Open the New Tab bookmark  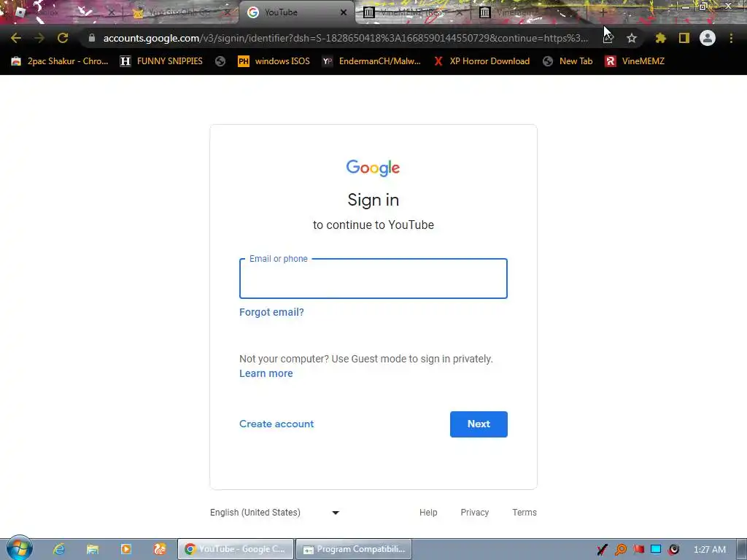coord(568,61)
